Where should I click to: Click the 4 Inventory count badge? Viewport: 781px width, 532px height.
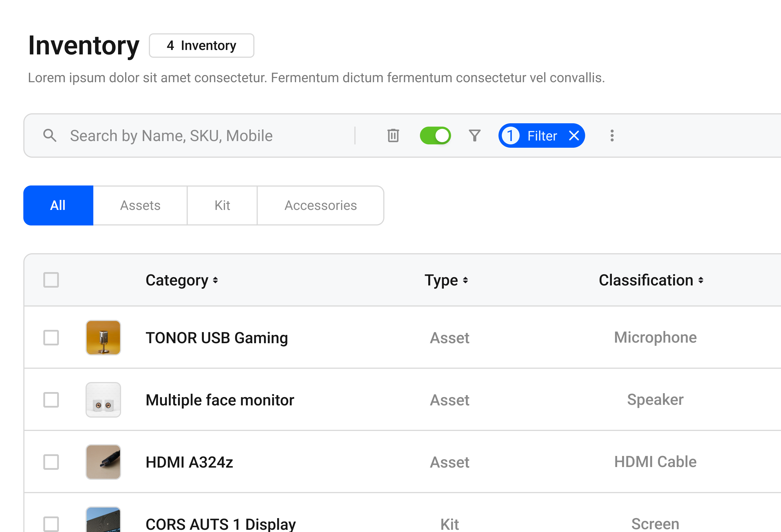(x=201, y=45)
